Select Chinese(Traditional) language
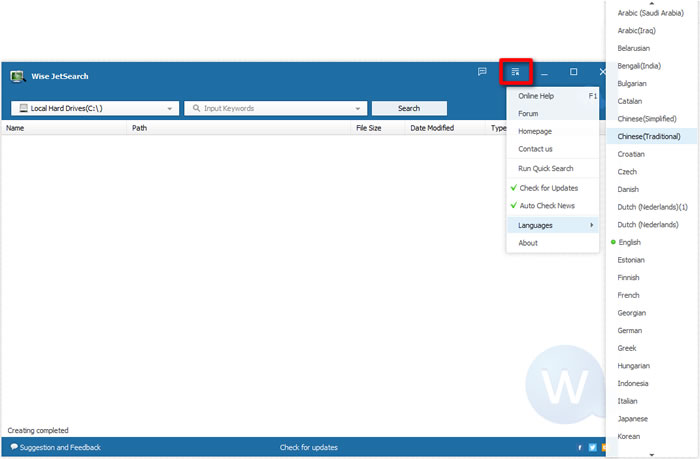The height and width of the screenshot is (459, 700). [x=652, y=136]
